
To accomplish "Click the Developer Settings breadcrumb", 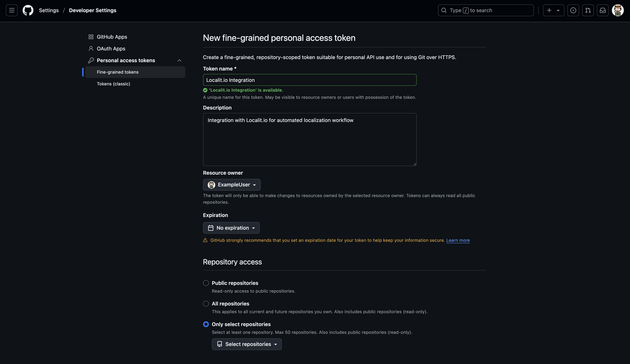I will 92,10.
